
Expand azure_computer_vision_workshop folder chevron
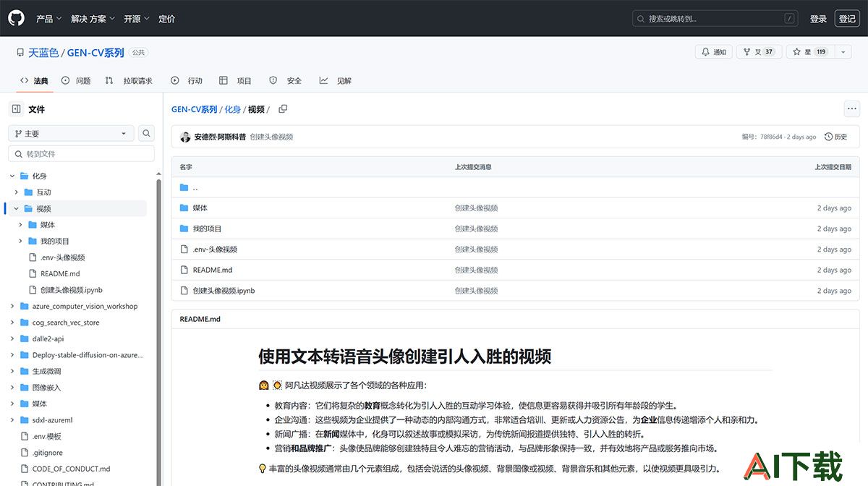click(12, 306)
